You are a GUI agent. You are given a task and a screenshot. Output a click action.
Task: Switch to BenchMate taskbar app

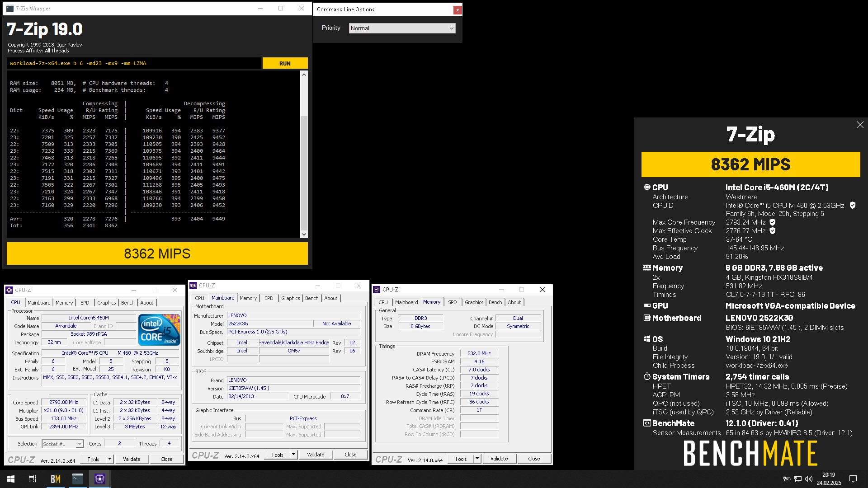coord(56,479)
